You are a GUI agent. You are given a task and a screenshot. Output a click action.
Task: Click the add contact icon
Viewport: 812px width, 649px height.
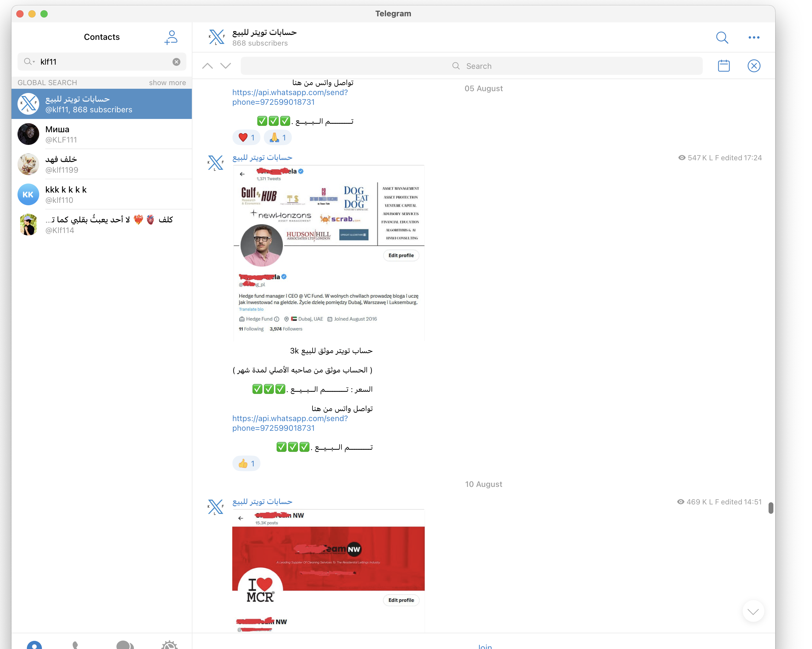(x=171, y=37)
